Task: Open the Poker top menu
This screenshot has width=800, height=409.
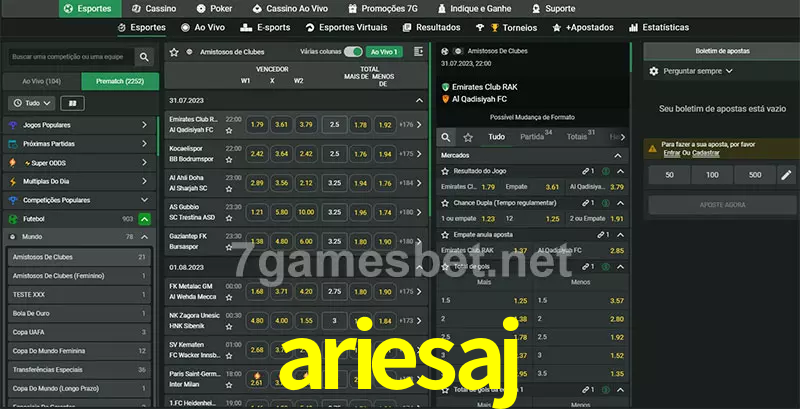Action: [214, 9]
